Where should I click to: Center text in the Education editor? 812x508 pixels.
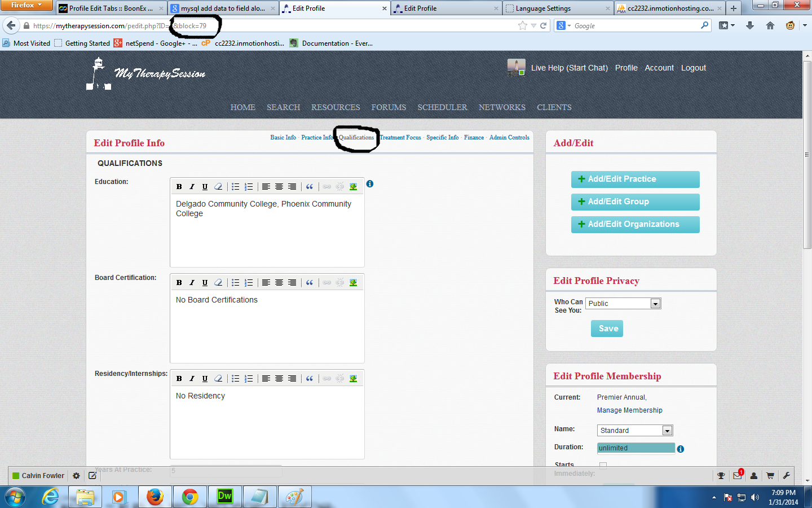(279, 187)
